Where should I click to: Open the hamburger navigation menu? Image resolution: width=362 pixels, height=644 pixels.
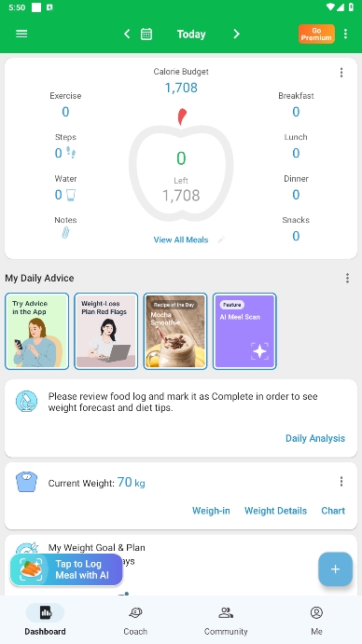pyautogui.click(x=21, y=34)
